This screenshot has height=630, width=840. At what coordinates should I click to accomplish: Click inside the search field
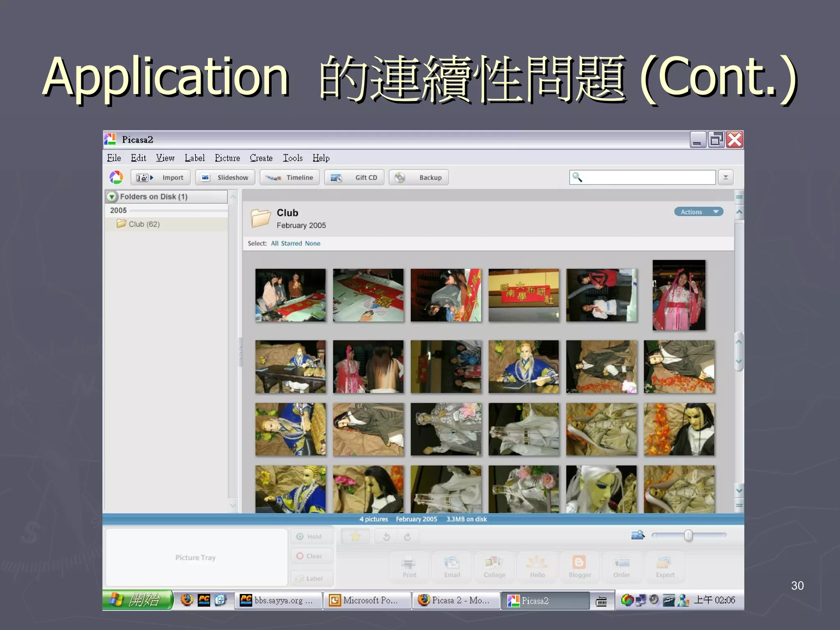642,177
